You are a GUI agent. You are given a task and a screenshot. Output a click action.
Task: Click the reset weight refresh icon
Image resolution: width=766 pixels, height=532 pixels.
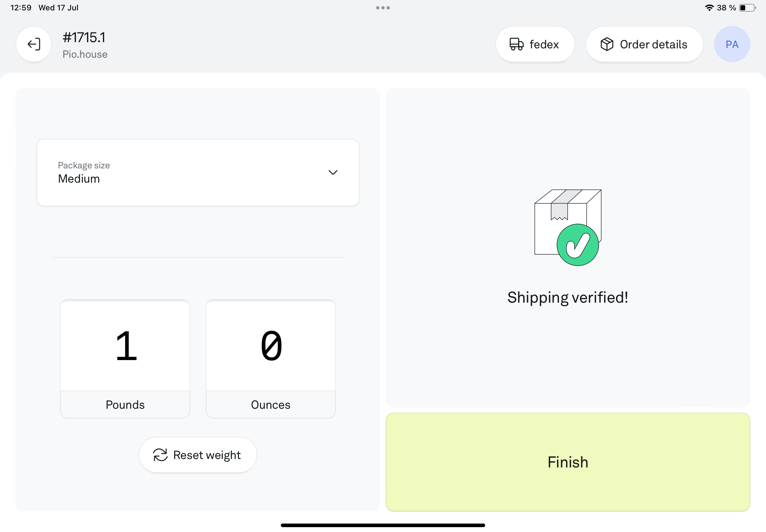tap(160, 455)
